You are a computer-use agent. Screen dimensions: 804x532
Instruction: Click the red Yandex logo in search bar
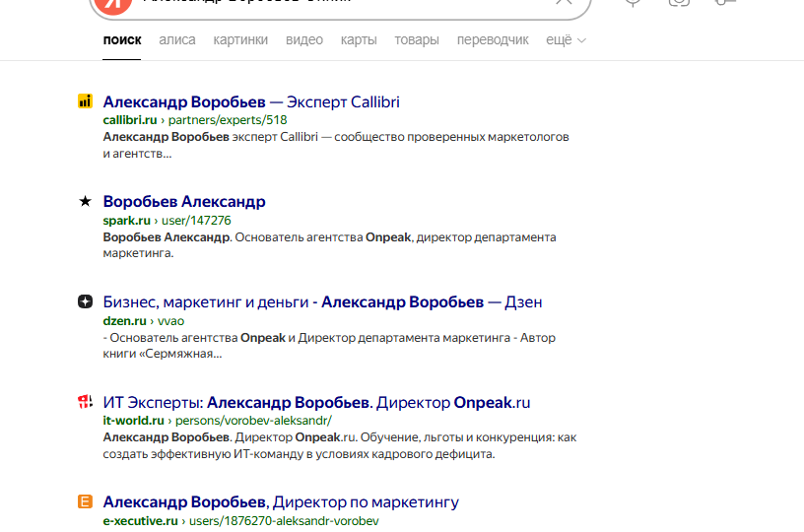114,5
